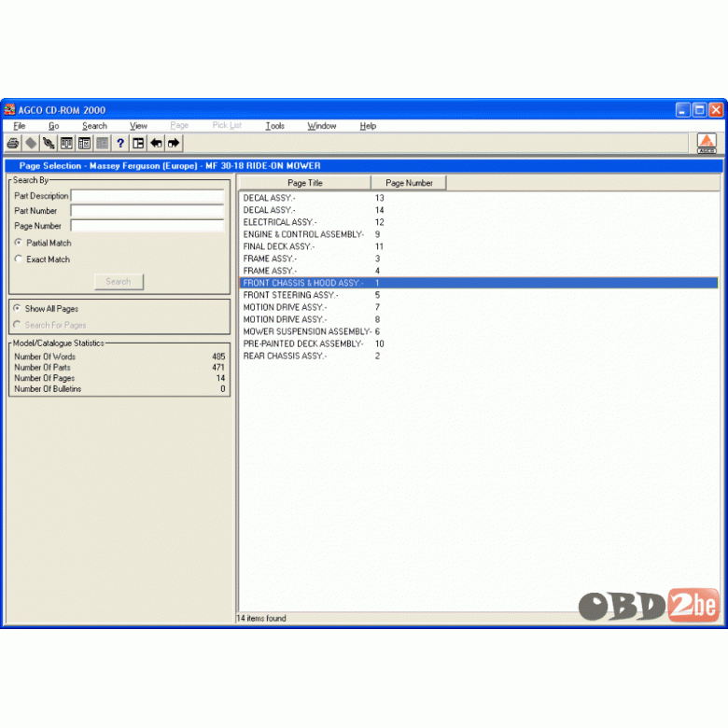Maximize the AGCO CD-ROM window
The height and width of the screenshot is (728, 728).
[x=699, y=110]
